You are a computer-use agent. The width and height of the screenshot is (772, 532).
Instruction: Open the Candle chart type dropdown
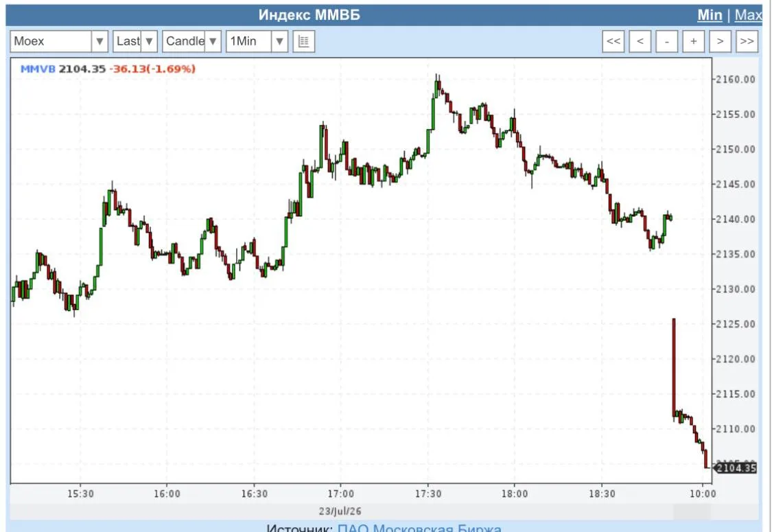pos(191,41)
